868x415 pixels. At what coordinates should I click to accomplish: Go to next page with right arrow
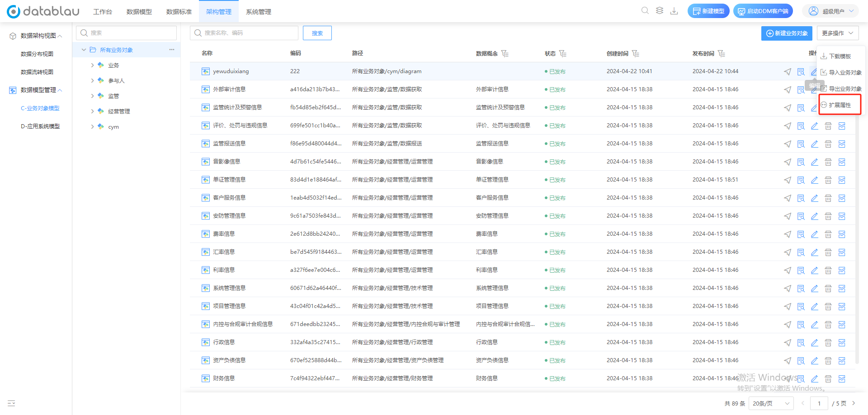(x=854, y=403)
